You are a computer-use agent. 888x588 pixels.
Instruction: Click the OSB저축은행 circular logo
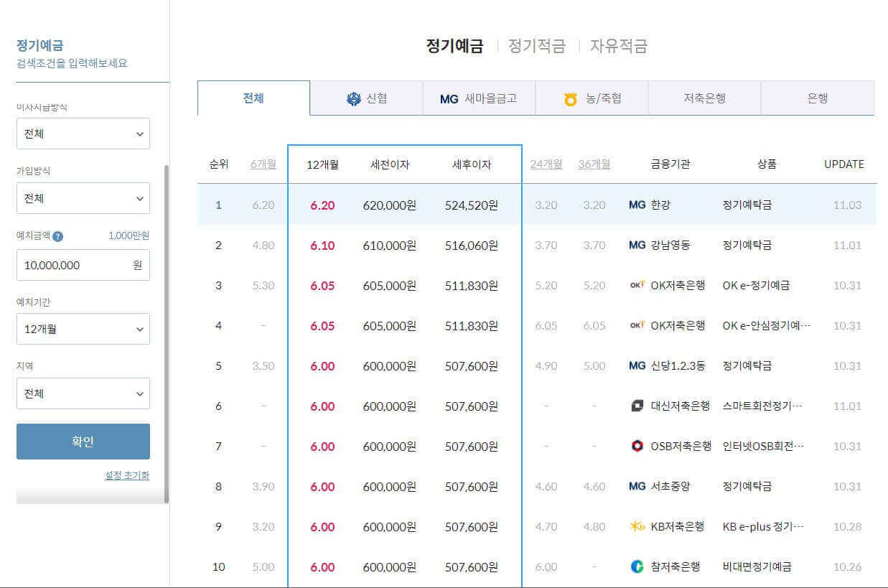pyautogui.click(x=636, y=446)
